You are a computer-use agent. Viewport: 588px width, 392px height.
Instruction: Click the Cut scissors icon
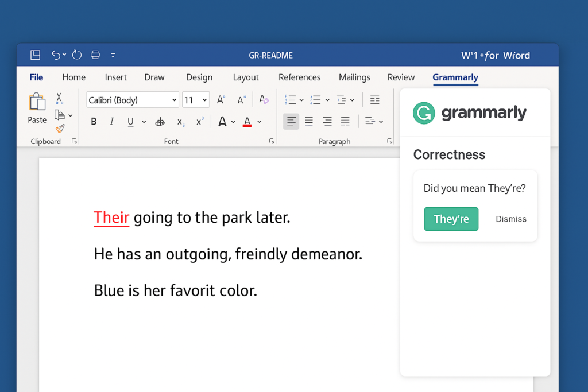click(59, 98)
